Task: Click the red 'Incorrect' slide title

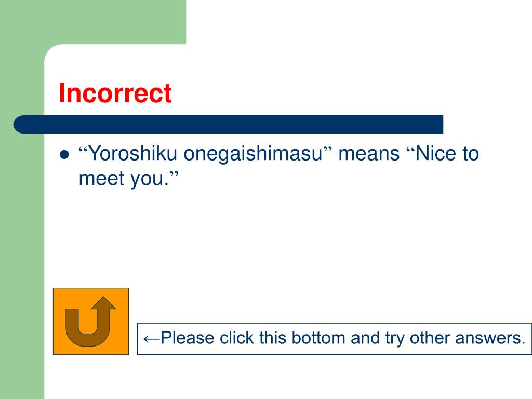Action: [115, 92]
